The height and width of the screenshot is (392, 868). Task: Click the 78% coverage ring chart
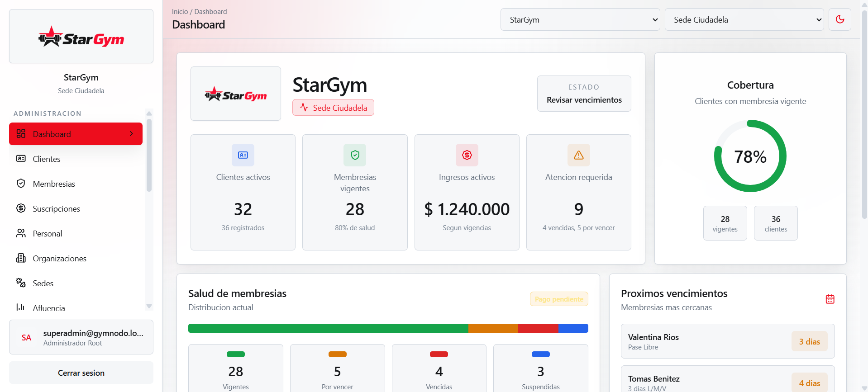pos(750,156)
